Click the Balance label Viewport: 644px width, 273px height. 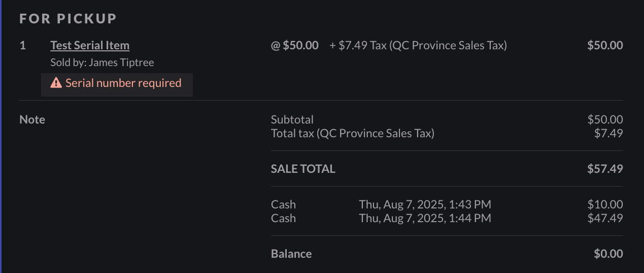tap(291, 254)
